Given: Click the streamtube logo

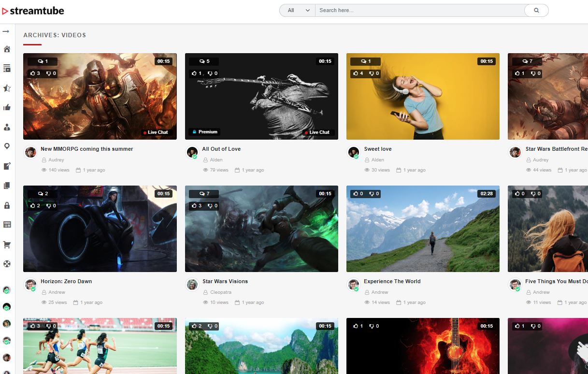Looking at the screenshot, I should click(x=33, y=11).
